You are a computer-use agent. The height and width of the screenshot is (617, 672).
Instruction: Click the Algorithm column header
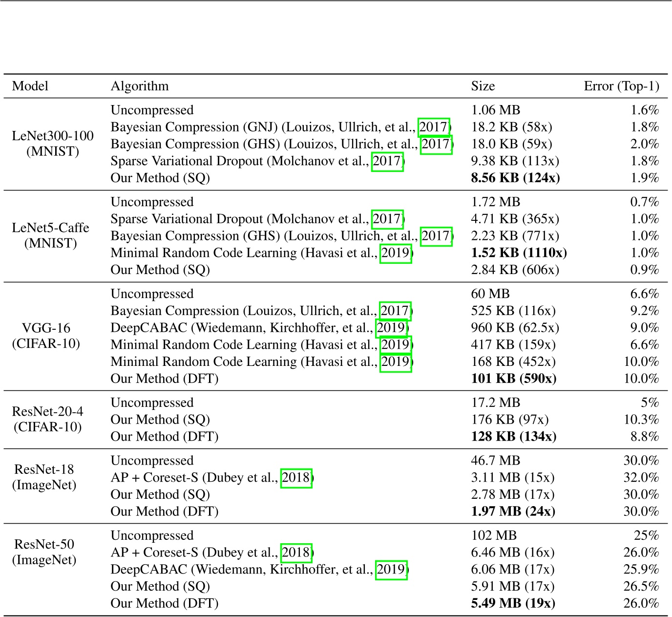point(140,86)
